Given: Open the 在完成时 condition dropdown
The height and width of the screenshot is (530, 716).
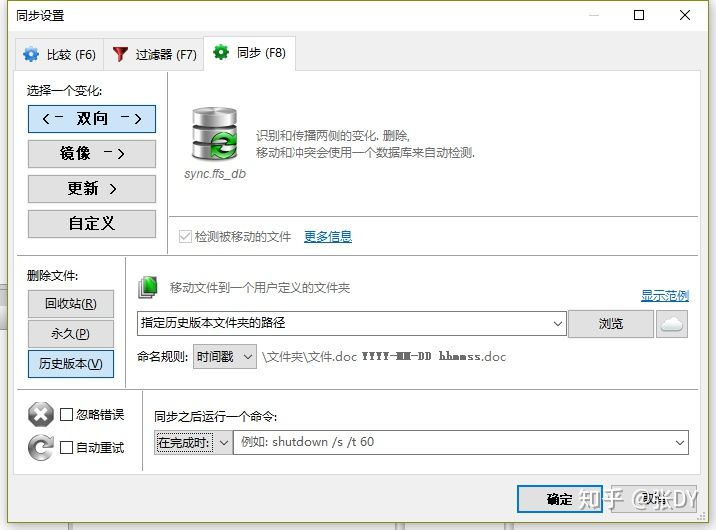Looking at the screenshot, I should (x=193, y=443).
